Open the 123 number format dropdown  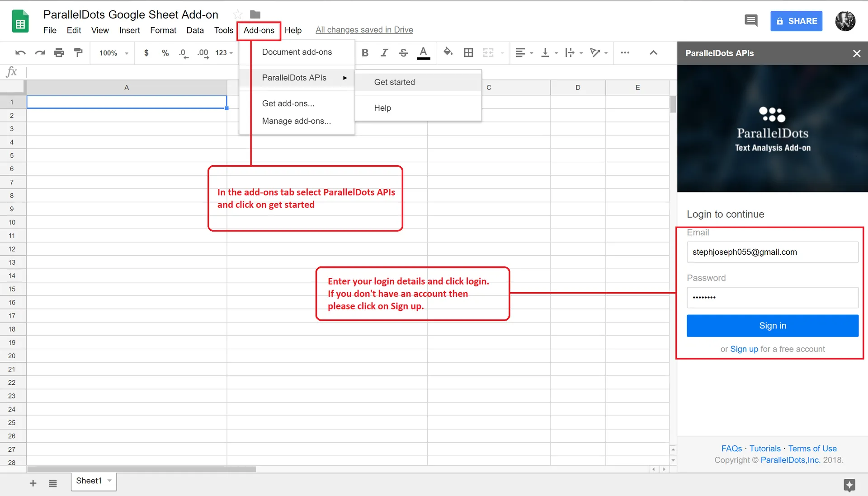tap(224, 53)
